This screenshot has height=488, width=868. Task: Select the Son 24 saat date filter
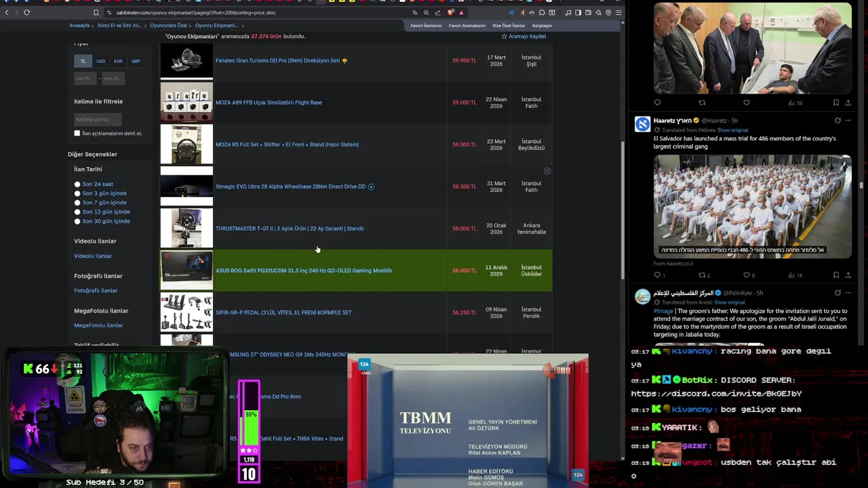[x=77, y=184]
